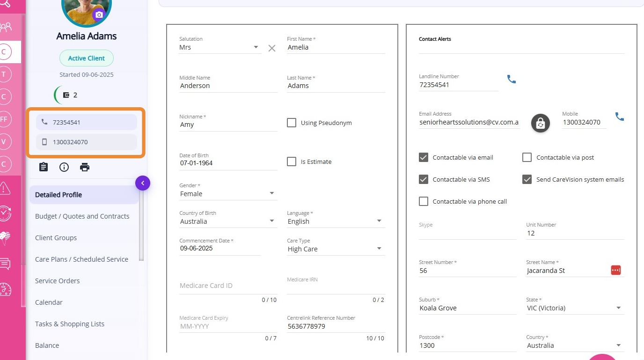This screenshot has height=360, width=644.
Task: Expand the Care Type dropdown
Action: [379, 249]
